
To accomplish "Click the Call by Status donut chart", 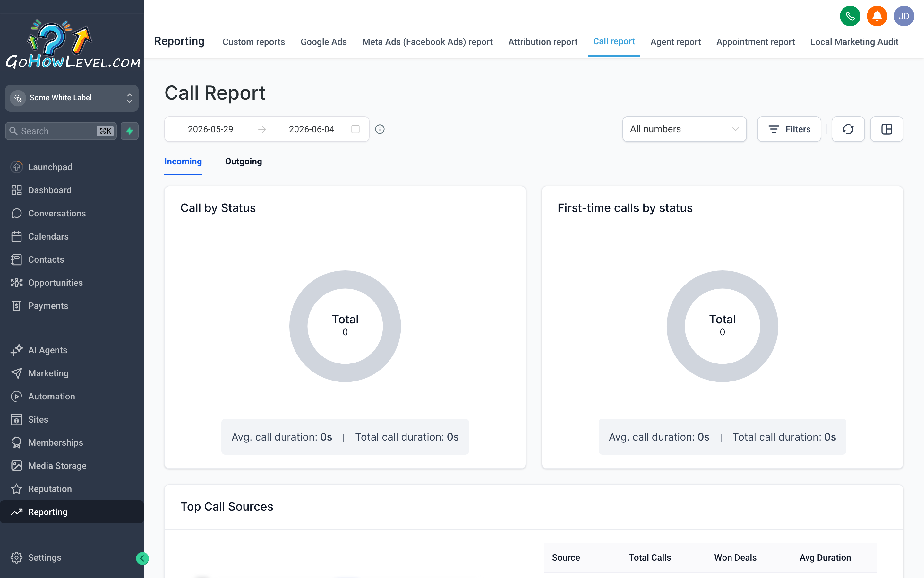I will click(345, 326).
